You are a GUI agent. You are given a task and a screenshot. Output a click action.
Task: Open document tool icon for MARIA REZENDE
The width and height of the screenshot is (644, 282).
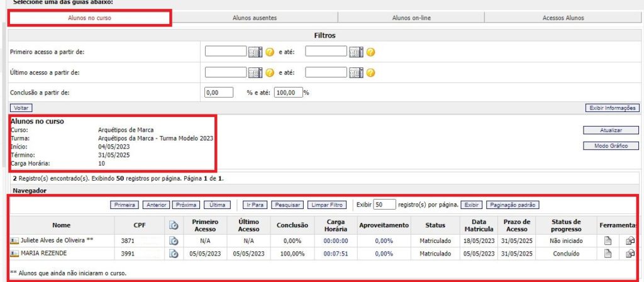coord(608,254)
